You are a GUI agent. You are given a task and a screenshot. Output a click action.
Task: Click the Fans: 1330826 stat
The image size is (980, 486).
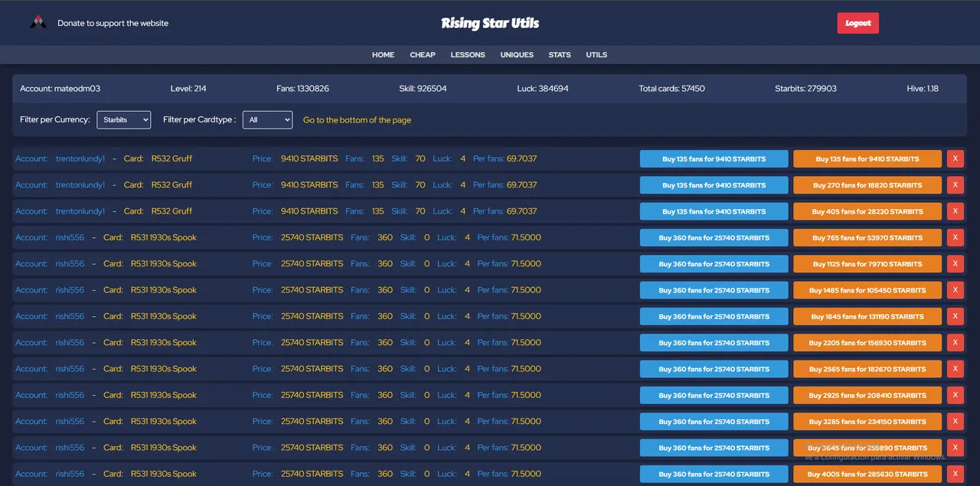click(x=302, y=89)
